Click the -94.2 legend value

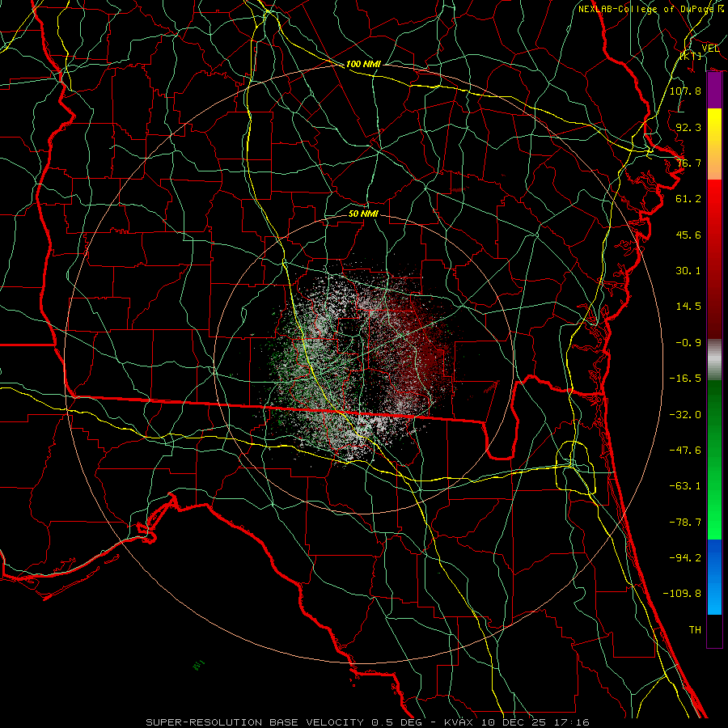[685, 558]
